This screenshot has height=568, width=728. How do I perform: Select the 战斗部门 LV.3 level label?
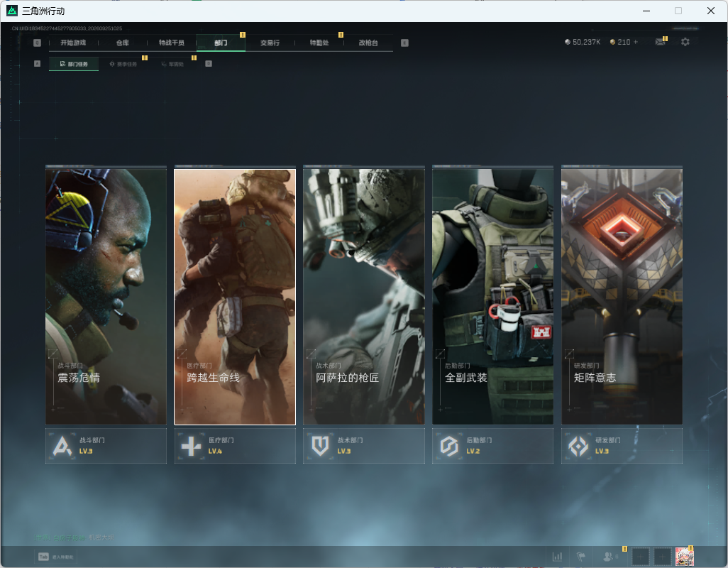click(86, 451)
